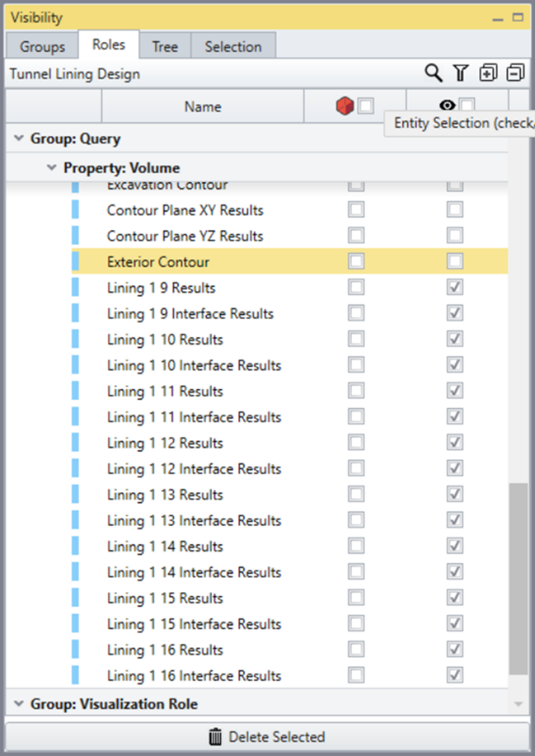This screenshot has height=756, width=535.
Task: Select Lining 1 12 Interface Results
Action: click(194, 469)
